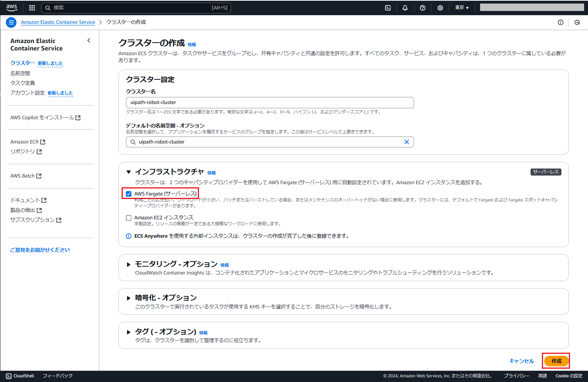Click the search magnifier in namespace field

(133, 142)
